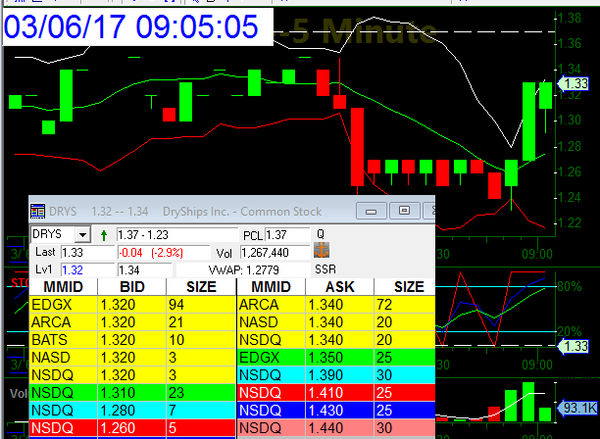
Task: Click the green up-arrow tick indicator
Action: coord(104,234)
